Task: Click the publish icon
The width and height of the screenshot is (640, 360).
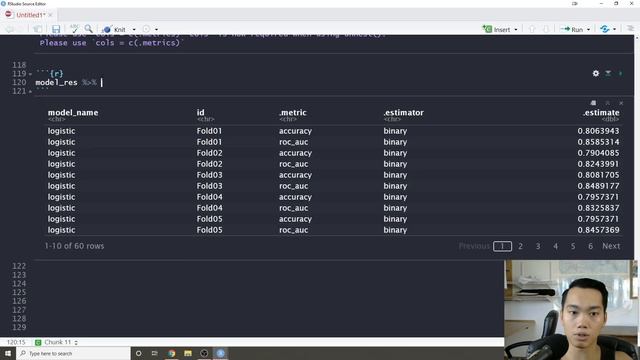Action: [605, 29]
